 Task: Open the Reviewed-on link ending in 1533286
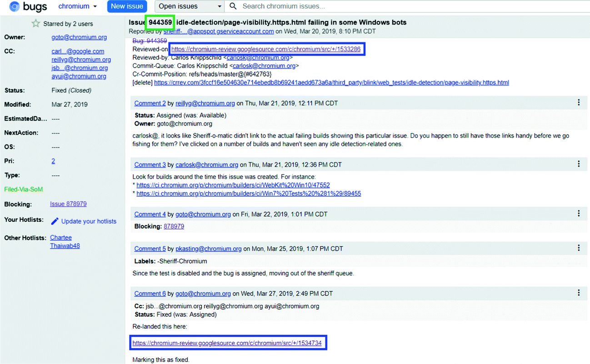(x=266, y=49)
